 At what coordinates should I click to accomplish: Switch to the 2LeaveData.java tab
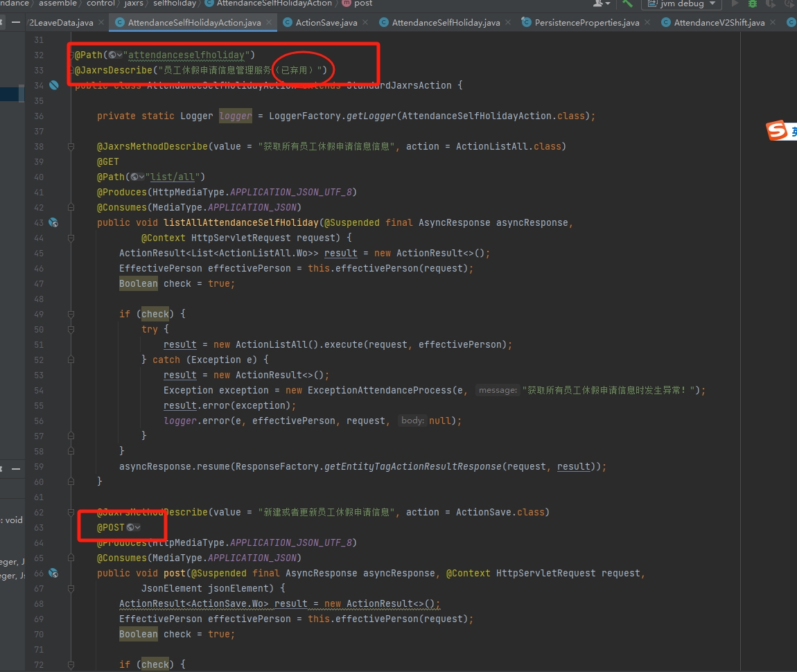click(60, 22)
